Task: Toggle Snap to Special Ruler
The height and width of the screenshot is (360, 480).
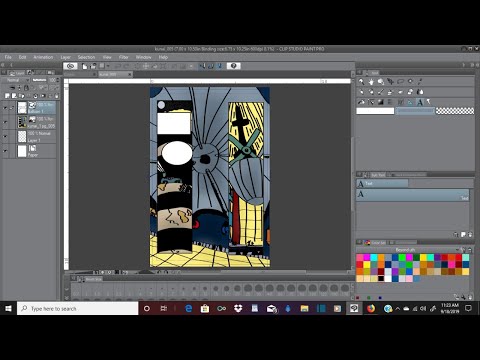Action: [211, 66]
